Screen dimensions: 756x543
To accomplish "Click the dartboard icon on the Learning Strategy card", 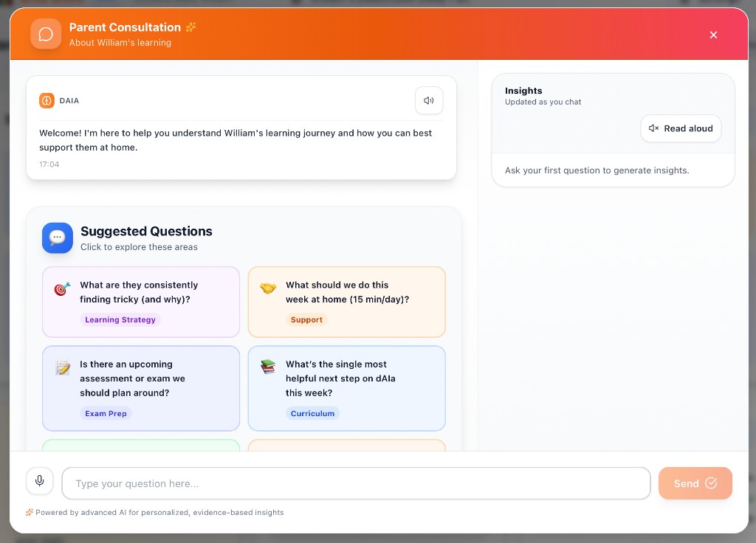I will (x=62, y=289).
